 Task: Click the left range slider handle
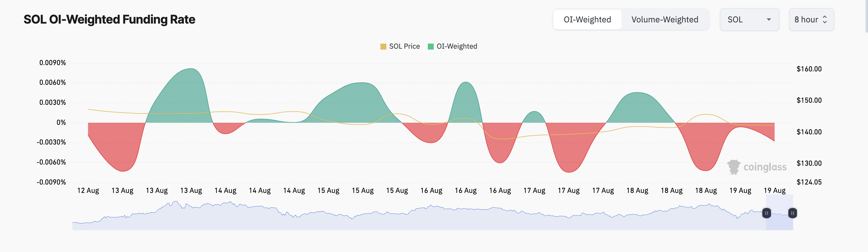766,213
